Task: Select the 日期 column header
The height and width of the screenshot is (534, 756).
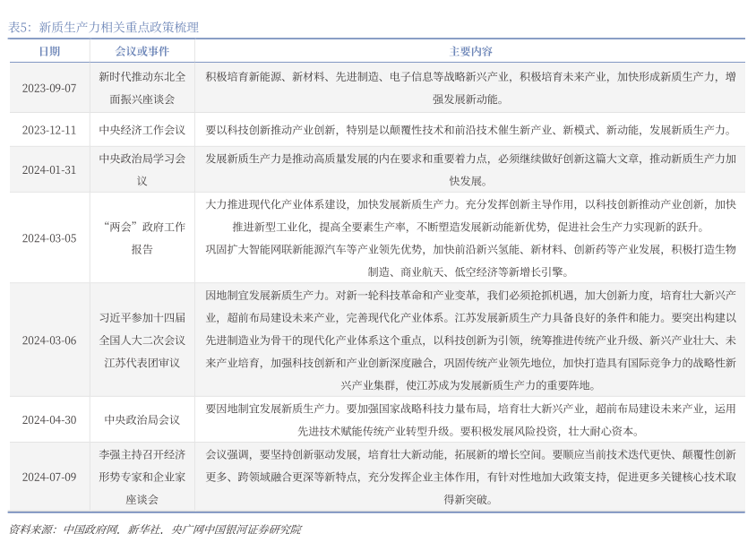Action: tap(49, 51)
